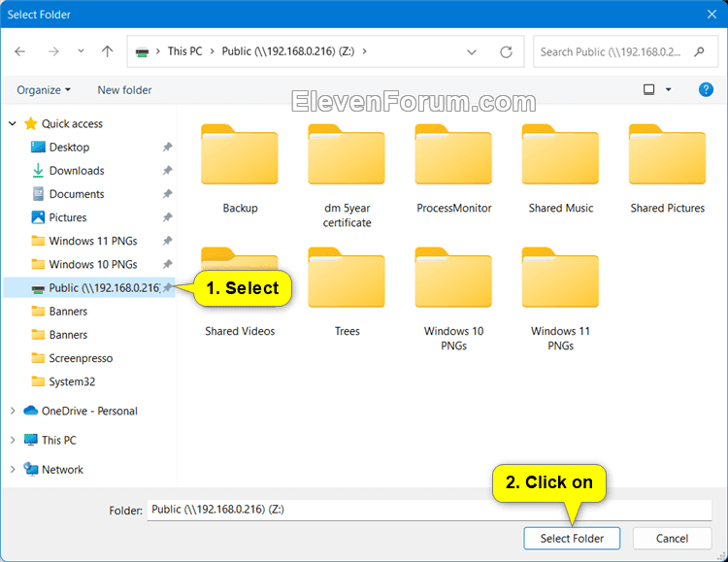Select Network in the navigation pane
The width and height of the screenshot is (728, 562).
(62, 470)
